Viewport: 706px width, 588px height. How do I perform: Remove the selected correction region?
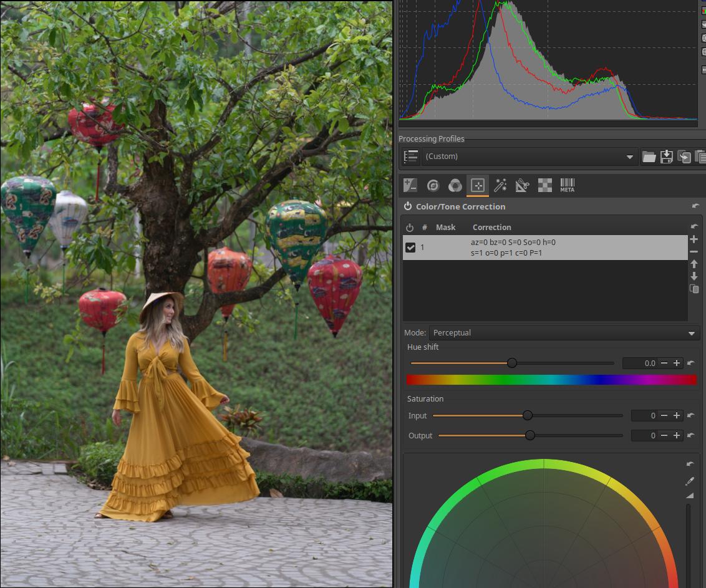tap(694, 251)
